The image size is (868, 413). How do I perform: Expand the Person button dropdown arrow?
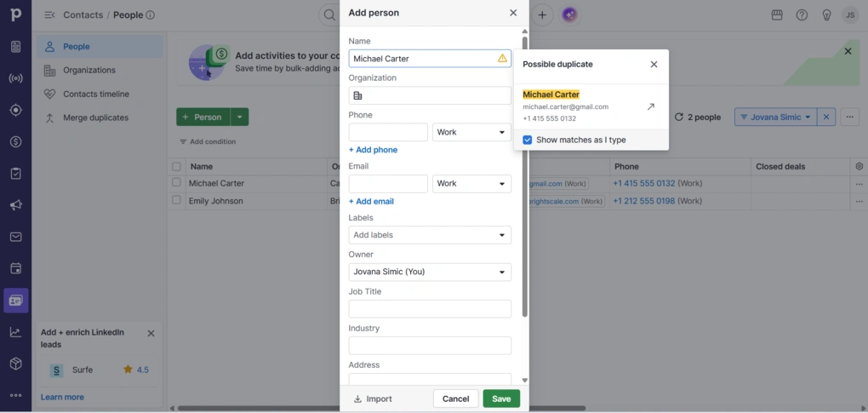(240, 117)
